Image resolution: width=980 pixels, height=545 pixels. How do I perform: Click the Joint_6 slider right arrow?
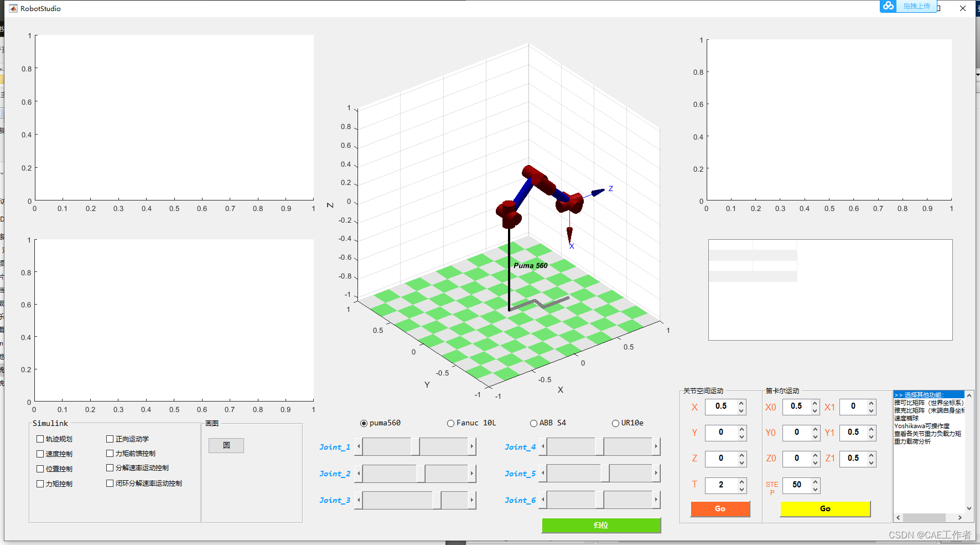[x=656, y=500]
